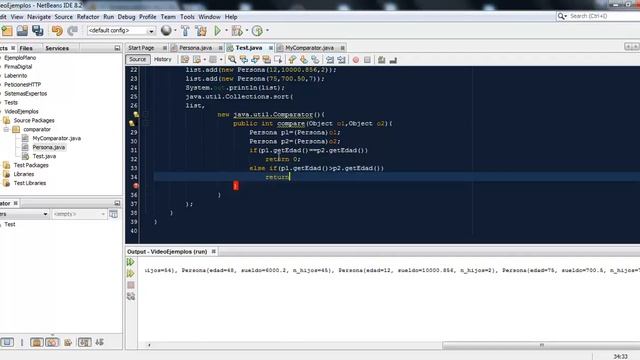This screenshot has width=640, height=360.
Task: Open the Navigate menu
Action: click(x=39, y=17)
